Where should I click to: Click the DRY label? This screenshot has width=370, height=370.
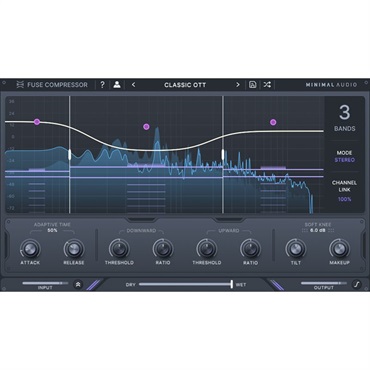click(x=131, y=285)
